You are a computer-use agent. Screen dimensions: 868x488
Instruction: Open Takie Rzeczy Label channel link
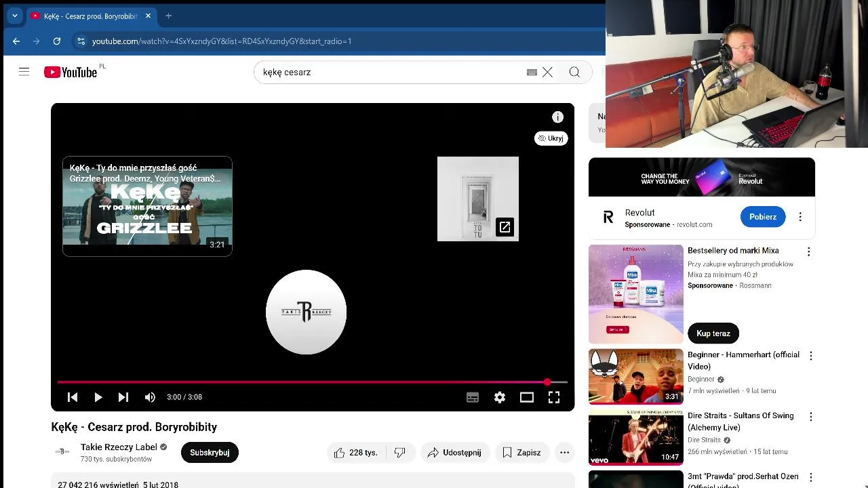tap(119, 447)
